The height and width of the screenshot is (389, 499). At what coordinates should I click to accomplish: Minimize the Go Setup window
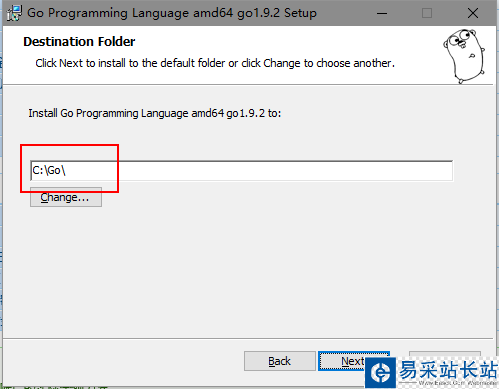click(382, 13)
